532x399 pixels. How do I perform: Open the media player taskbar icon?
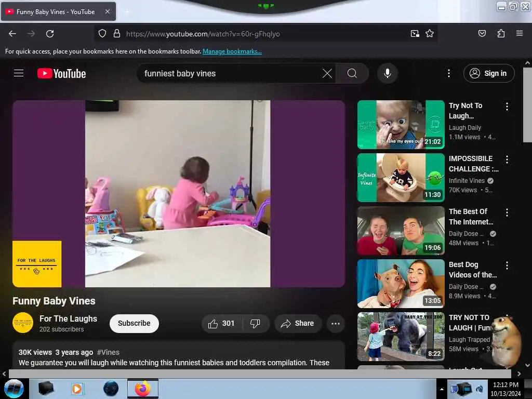coord(77,389)
